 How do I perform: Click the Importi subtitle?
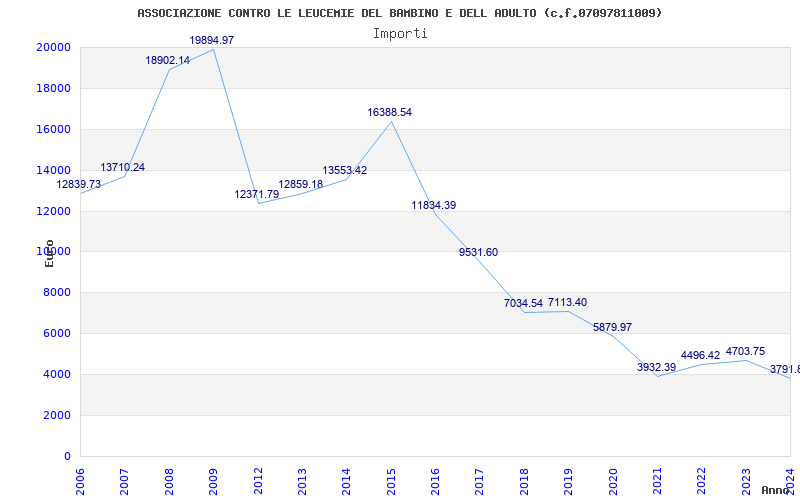pos(400,34)
